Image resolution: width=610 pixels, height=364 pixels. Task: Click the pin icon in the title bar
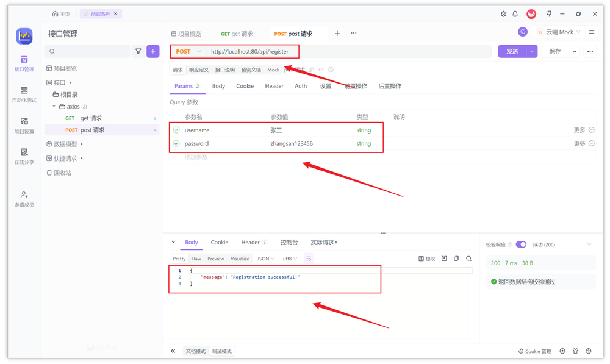(x=549, y=14)
